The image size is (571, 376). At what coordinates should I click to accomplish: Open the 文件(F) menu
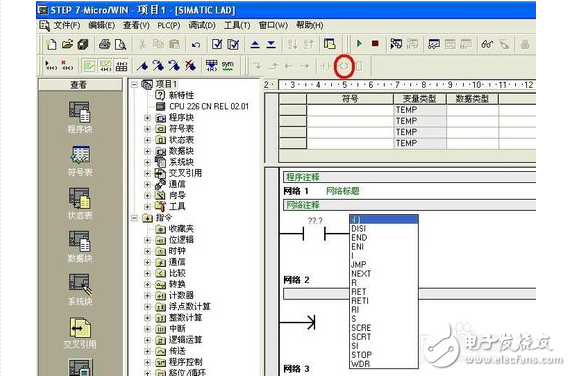tap(67, 25)
